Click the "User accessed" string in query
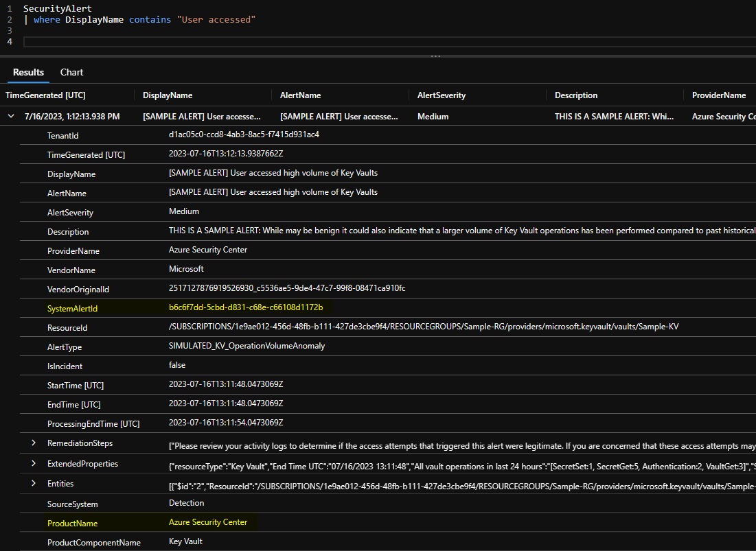 pos(216,20)
